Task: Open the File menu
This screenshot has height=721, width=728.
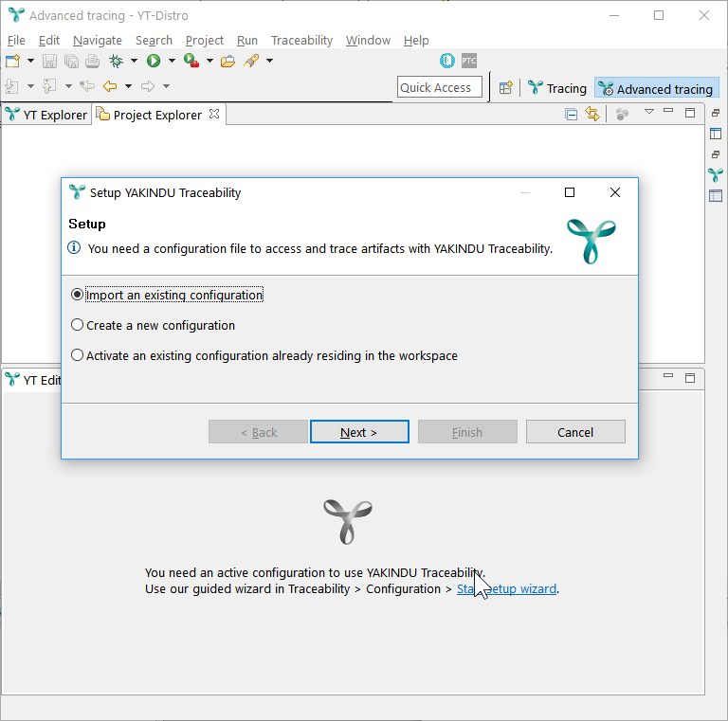Action: 16,41
